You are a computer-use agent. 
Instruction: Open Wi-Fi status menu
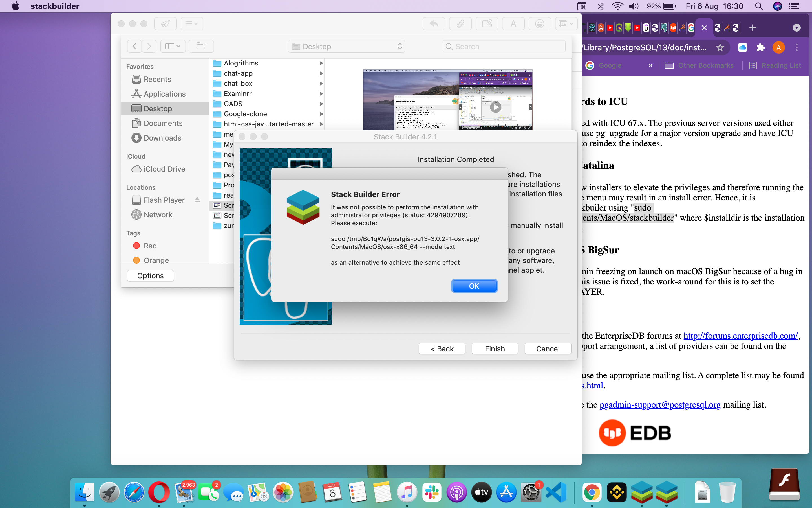click(x=617, y=6)
